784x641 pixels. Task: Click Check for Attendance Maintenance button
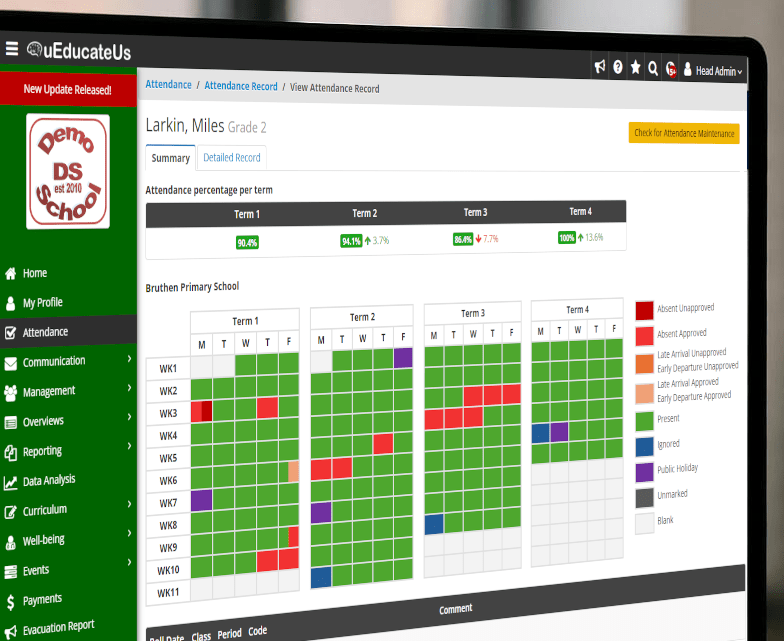coord(684,133)
